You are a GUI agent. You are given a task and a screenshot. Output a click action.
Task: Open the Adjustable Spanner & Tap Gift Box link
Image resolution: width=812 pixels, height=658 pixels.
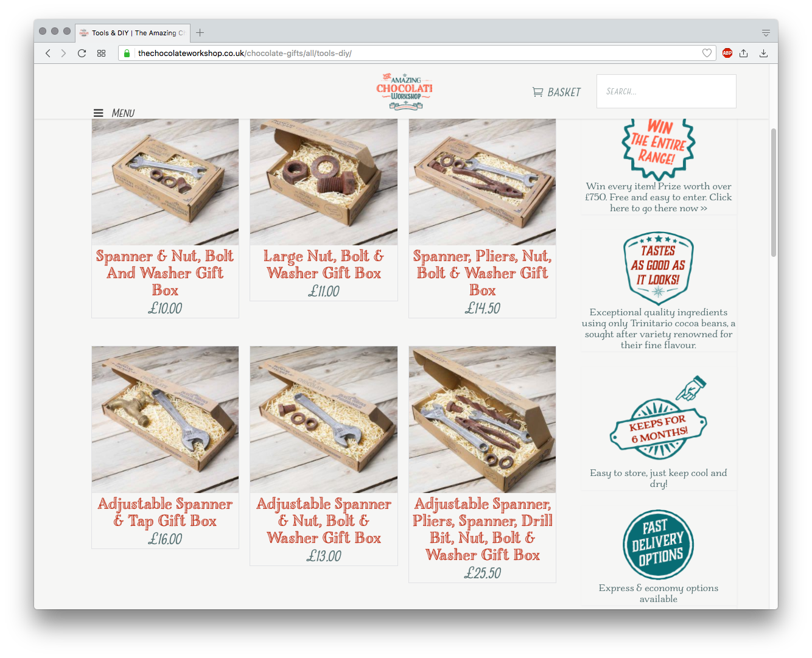165,512
